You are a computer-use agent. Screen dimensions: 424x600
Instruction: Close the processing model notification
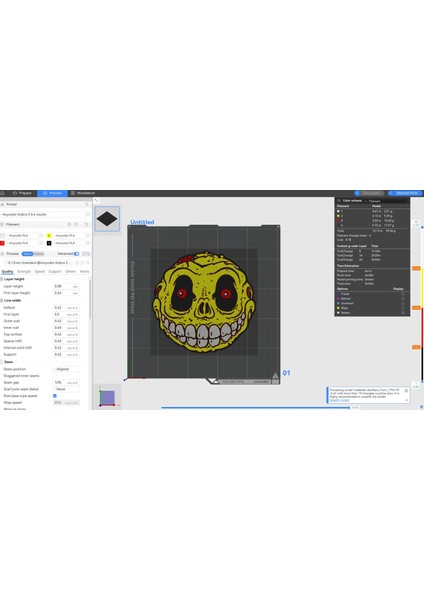[x=406, y=391]
